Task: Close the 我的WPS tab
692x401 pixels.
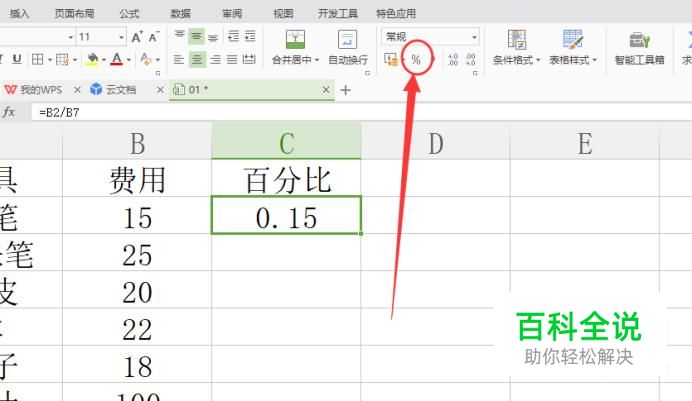Action: click(x=77, y=90)
